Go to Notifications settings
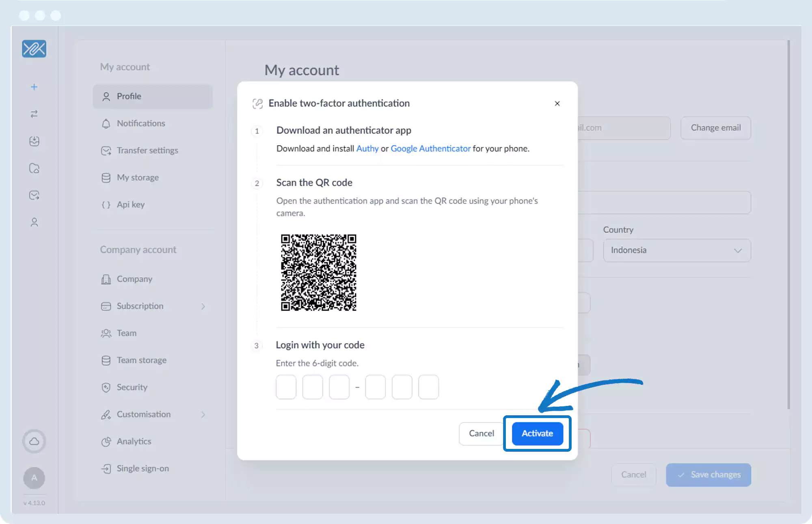 click(x=141, y=123)
